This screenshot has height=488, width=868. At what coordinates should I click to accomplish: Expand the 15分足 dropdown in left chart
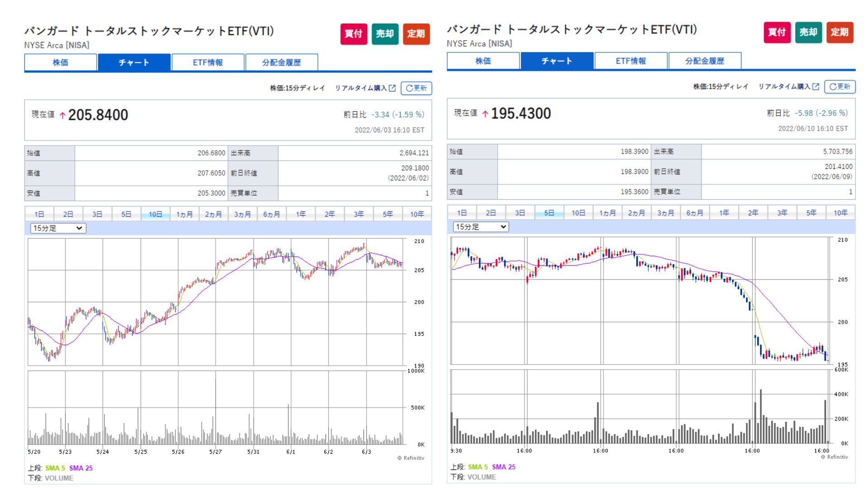(58, 228)
